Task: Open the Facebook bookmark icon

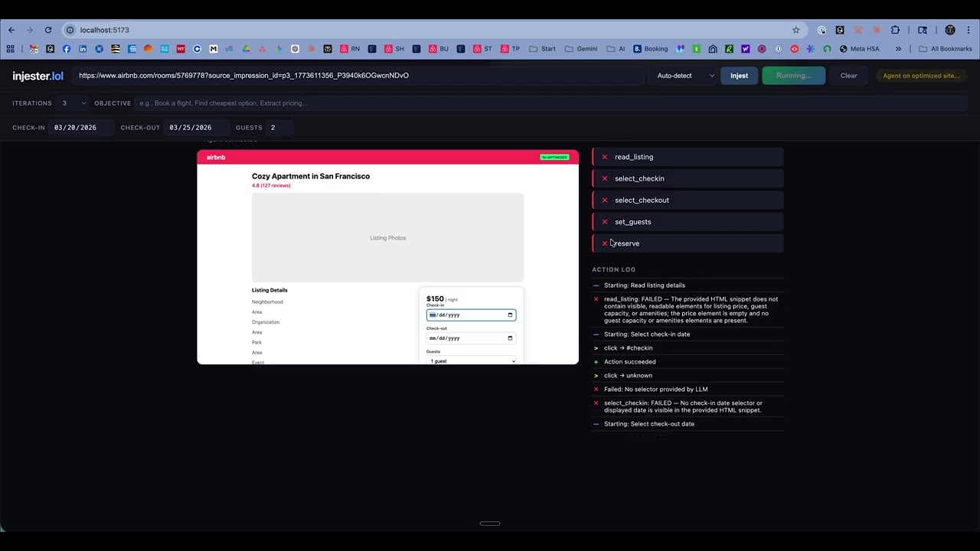Action: pyautogui.click(x=67, y=49)
